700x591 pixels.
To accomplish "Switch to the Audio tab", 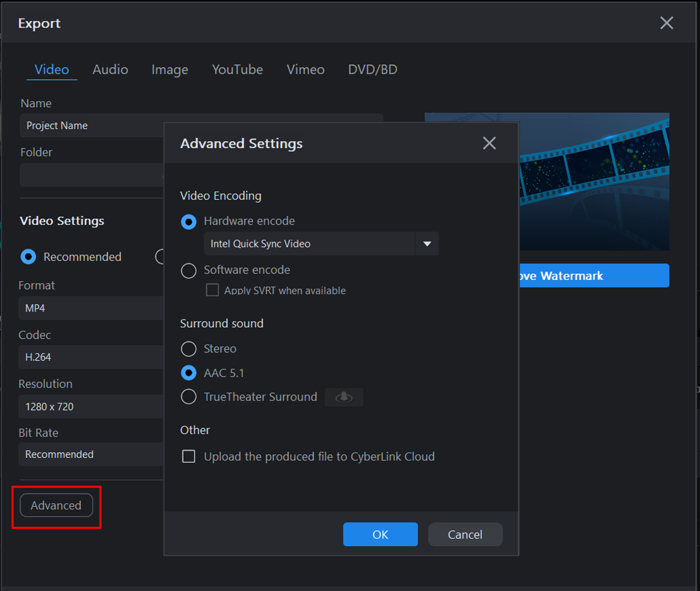I will pos(110,70).
